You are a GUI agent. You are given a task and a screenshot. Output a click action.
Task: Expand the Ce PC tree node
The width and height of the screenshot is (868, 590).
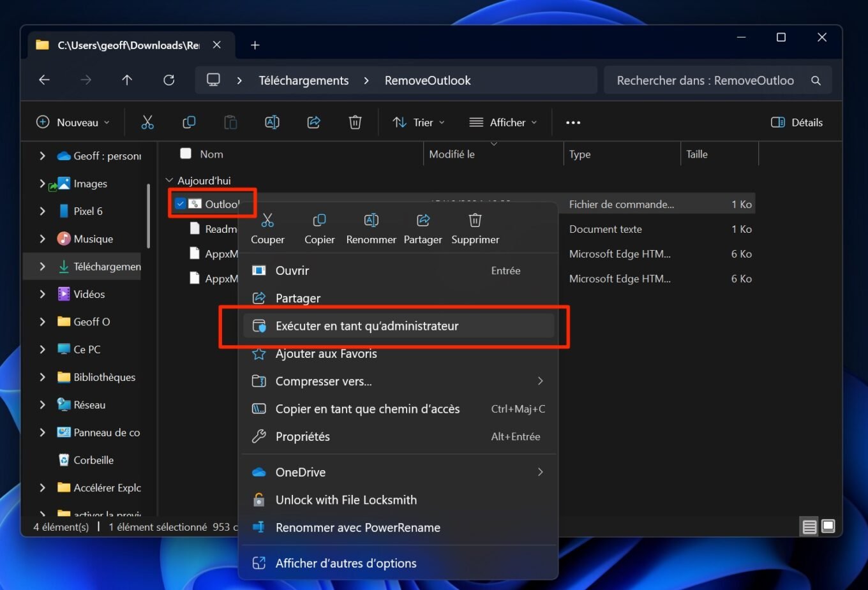42,350
